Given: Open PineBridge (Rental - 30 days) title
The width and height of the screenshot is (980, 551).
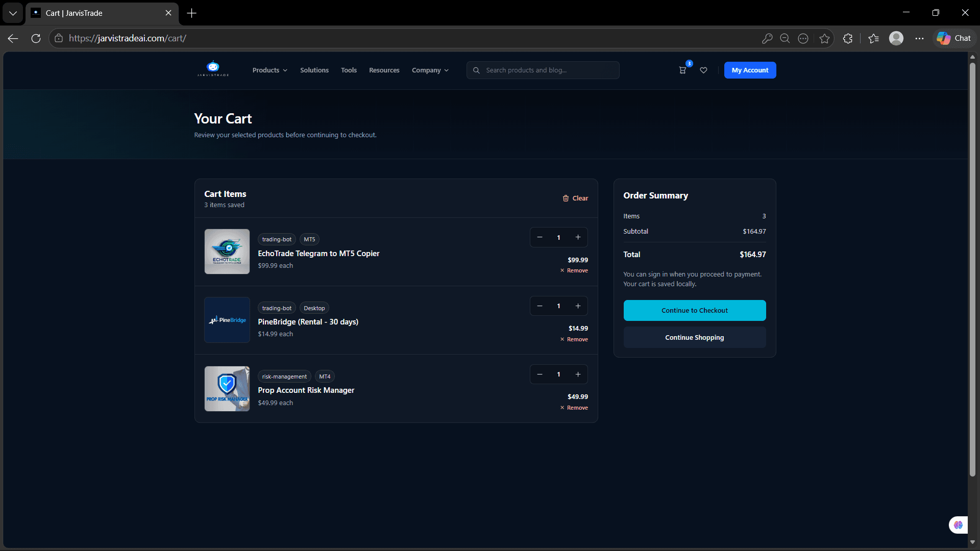Looking at the screenshot, I should pos(308,322).
